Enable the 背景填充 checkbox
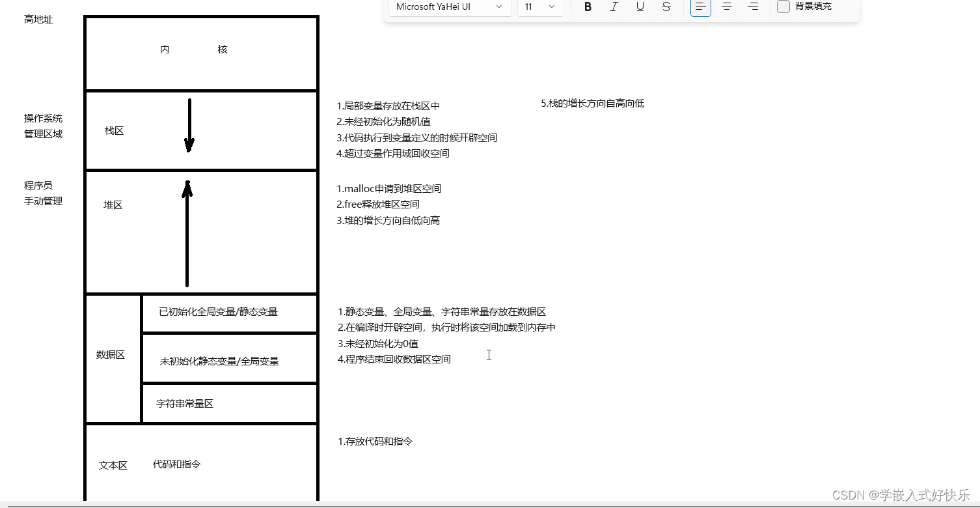980x508 pixels. 783,7
